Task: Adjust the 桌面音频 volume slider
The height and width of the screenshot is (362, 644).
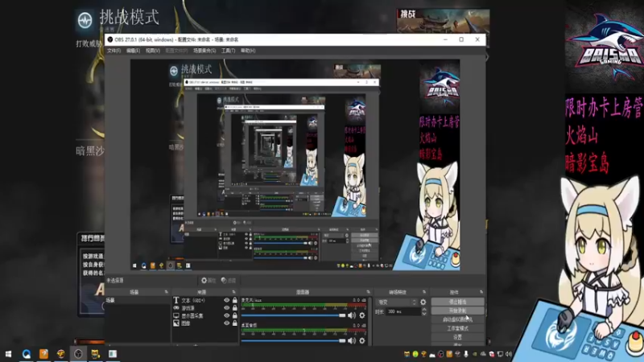Action: (294, 340)
